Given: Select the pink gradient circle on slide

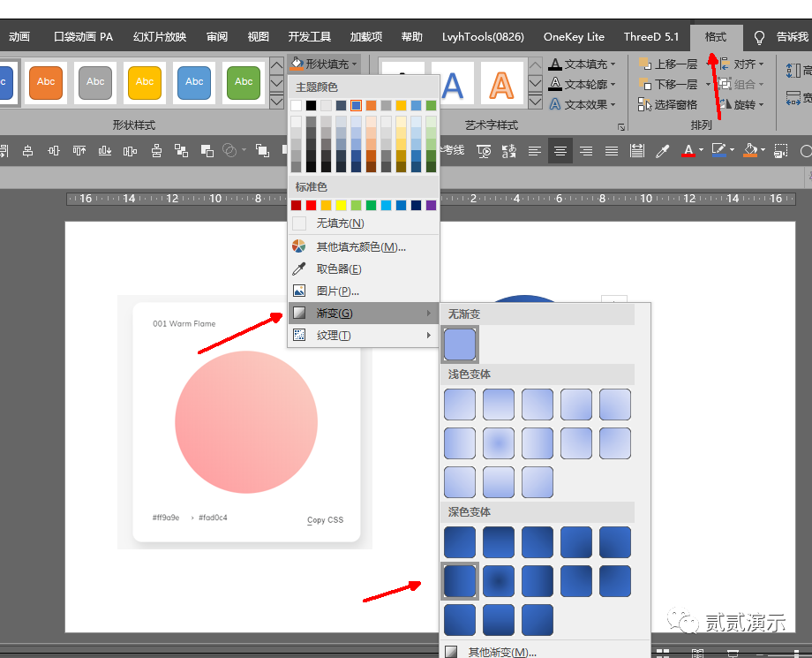Looking at the screenshot, I should click(246, 422).
